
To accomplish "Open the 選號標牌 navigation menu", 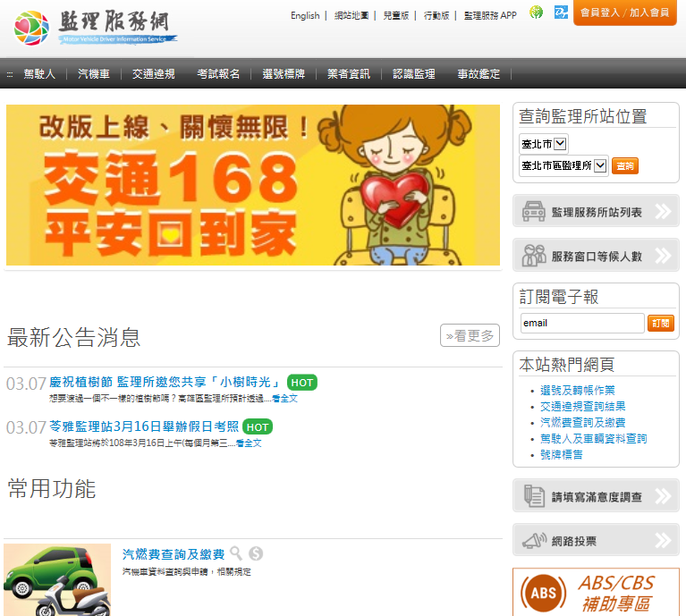I will pyautogui.click(x=284, y=74).
